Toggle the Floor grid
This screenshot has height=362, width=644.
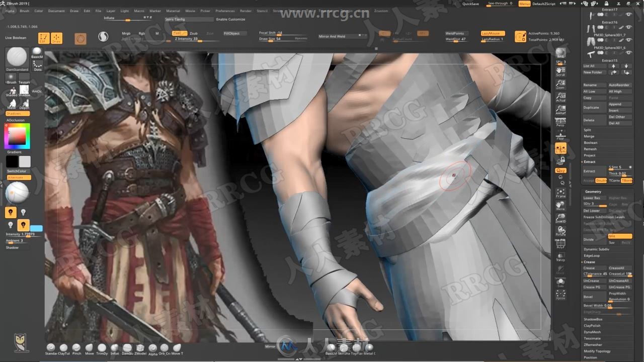pos(560,135)
